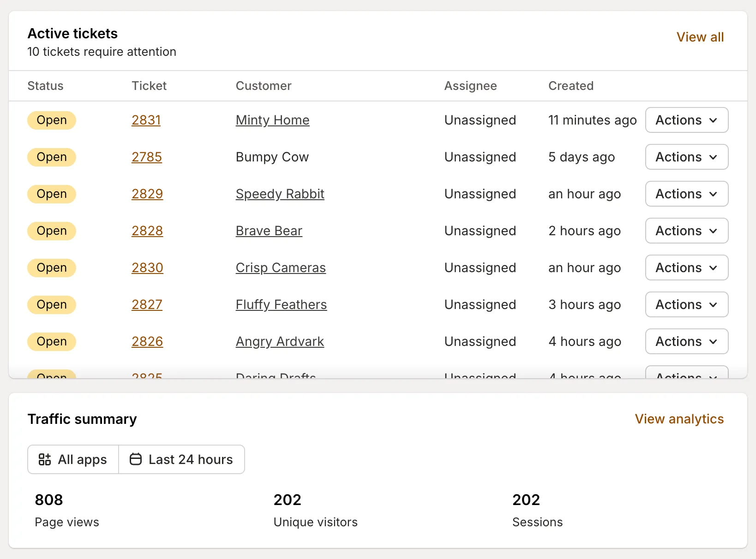
Task: Open ticket number 2826
Action: 147,341
